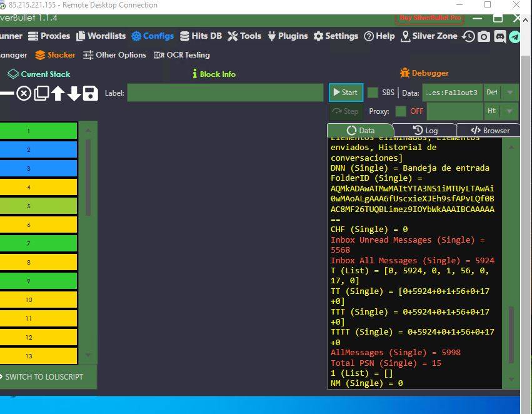532x414 pixels.
Task: Enable the Proxy checkbox
Action: coord(401,111)
